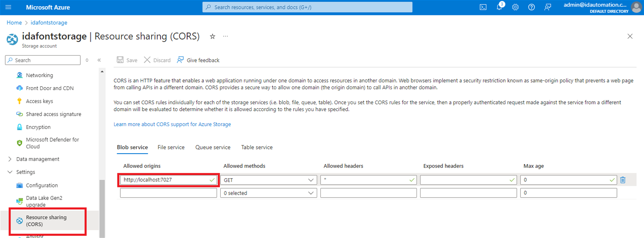Open the help question mark icon
Viewport: 644px width, 238px height.
pyautogui.click(x=531, y=7)
